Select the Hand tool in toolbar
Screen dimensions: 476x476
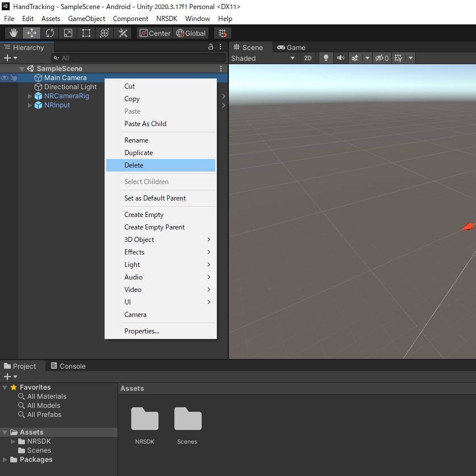pyautogui.click(x=14, y=33)
